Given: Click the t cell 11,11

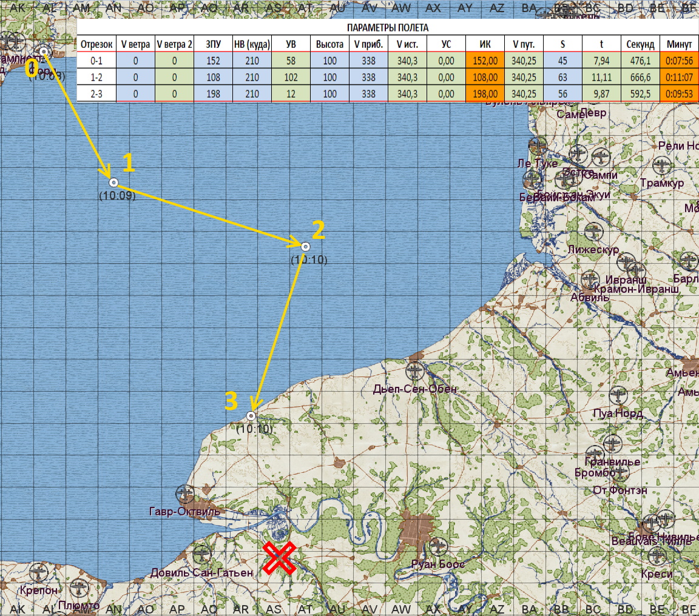Looking at the screenshot, I should [601, 77].
